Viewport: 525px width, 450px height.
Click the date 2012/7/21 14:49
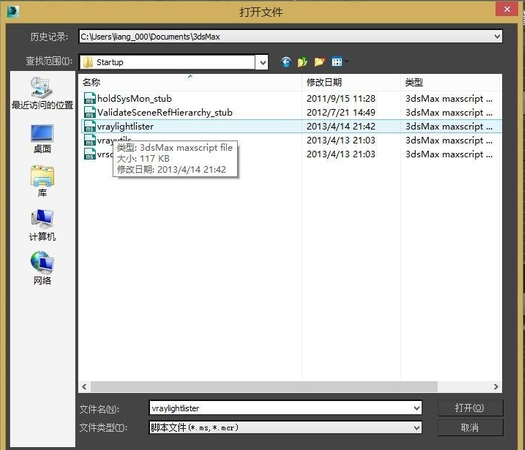coord(341,112)
